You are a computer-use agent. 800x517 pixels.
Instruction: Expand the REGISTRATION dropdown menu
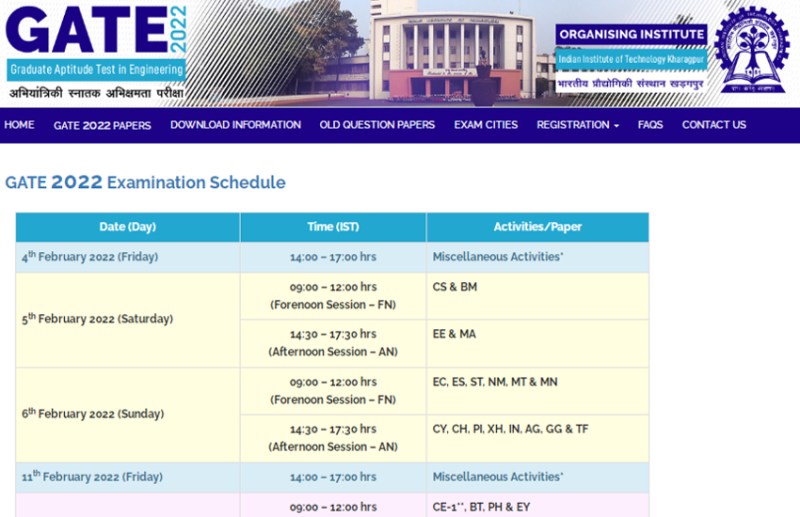click(577, 125)
